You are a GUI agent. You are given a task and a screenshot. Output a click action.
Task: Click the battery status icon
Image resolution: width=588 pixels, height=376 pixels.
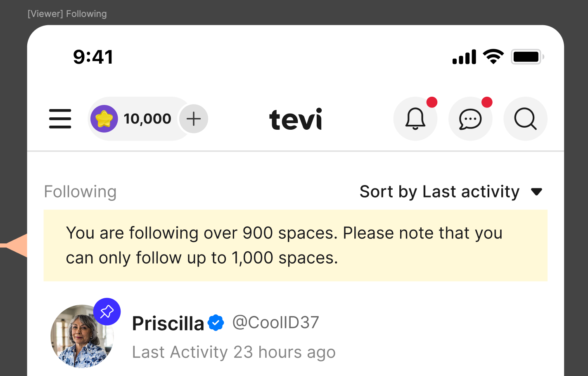(527, 57)
